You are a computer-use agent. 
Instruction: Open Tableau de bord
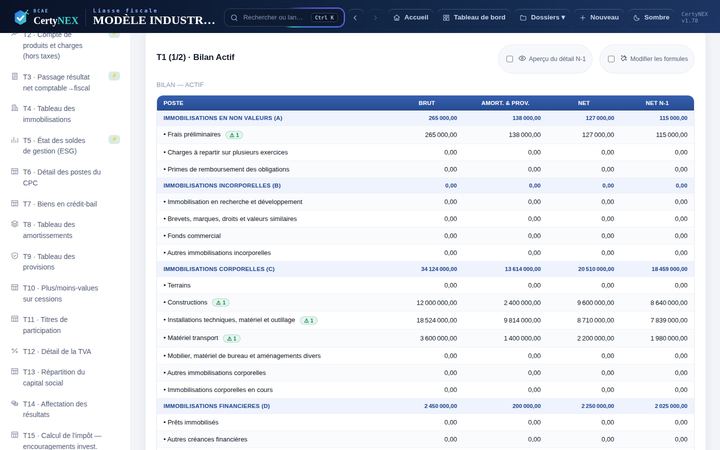click(474, 17)
